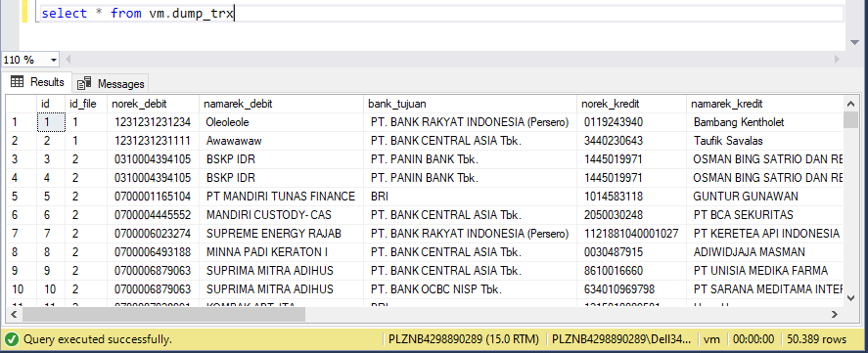Click the green query success checkmark icon

pyautogui.click(x=12, y=339)
